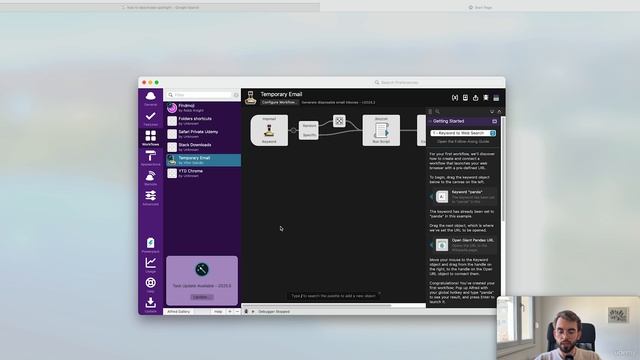This screenshot has height=360, width=640.
Task: Click the Configure Workflow button
Action: click(x=280, y=102)
